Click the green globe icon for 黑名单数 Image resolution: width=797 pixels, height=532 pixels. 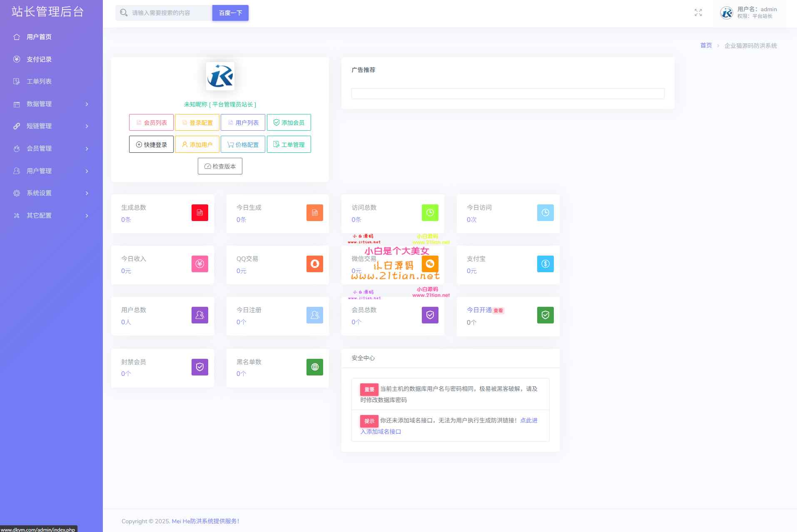pos(314,367)
